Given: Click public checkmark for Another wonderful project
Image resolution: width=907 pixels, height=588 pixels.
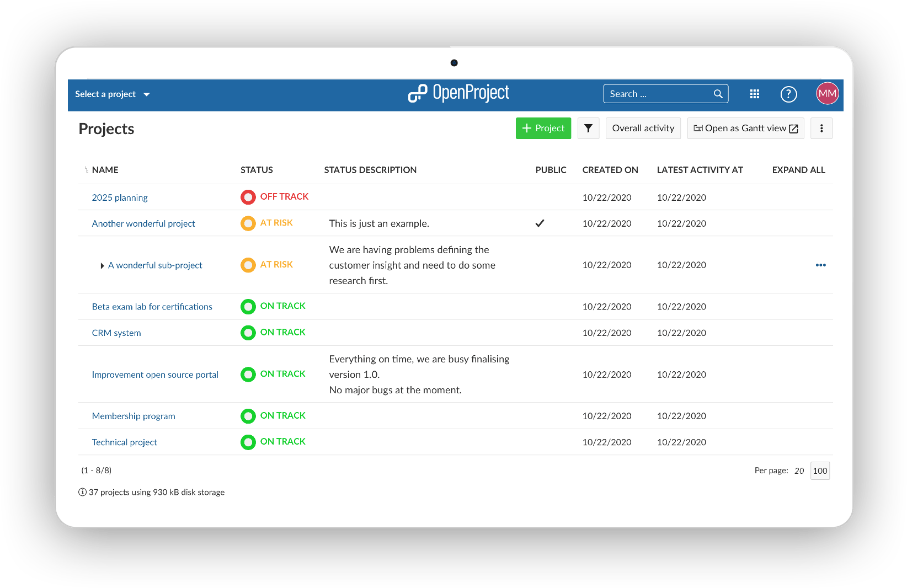Looking at the screenshot, I should click(x=540, y=223).
